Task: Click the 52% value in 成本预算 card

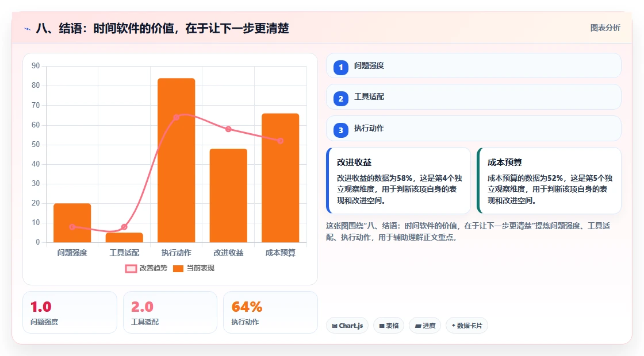Action: pos(555,179)
